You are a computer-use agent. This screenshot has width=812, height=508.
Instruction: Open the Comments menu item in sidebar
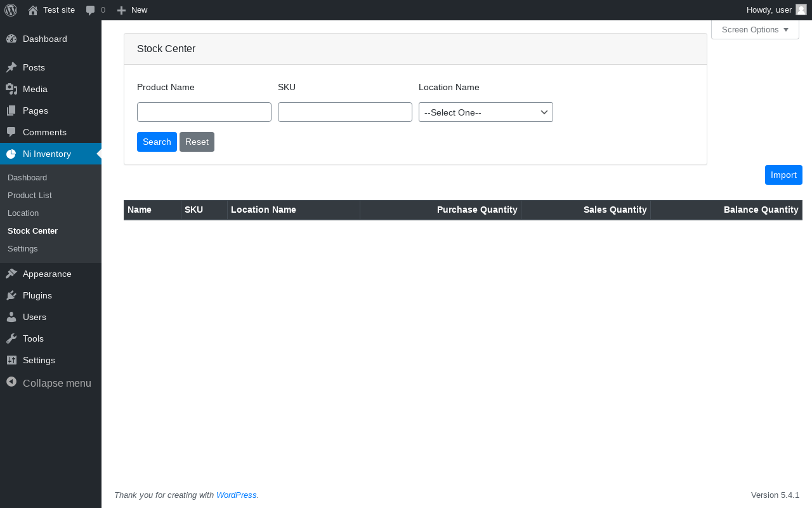click(x=51, y=132)
